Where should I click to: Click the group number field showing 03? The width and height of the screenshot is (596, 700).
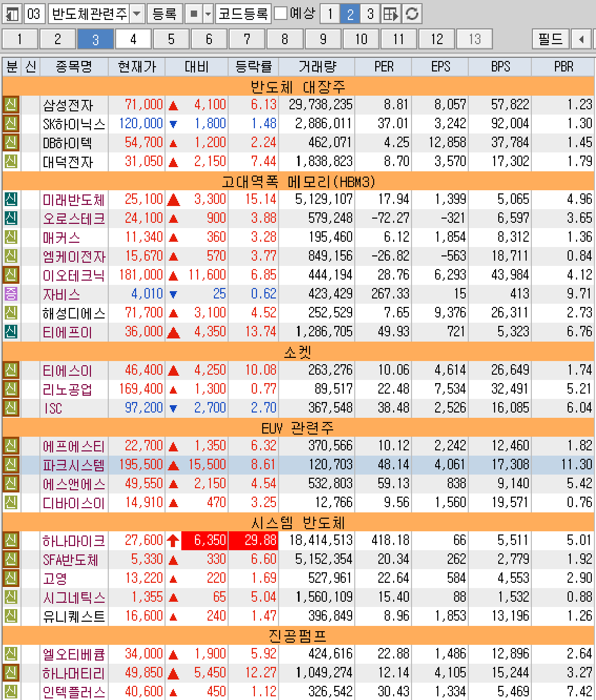(x=34, y=14)
